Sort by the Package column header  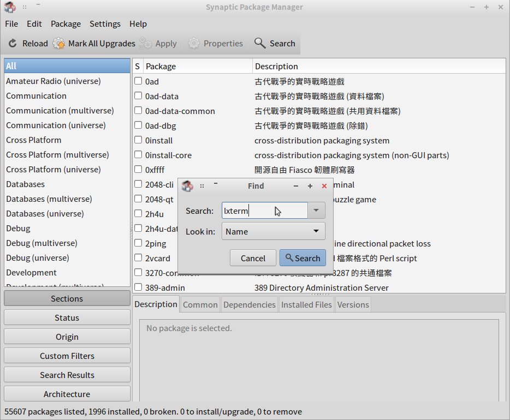(198, 66)
